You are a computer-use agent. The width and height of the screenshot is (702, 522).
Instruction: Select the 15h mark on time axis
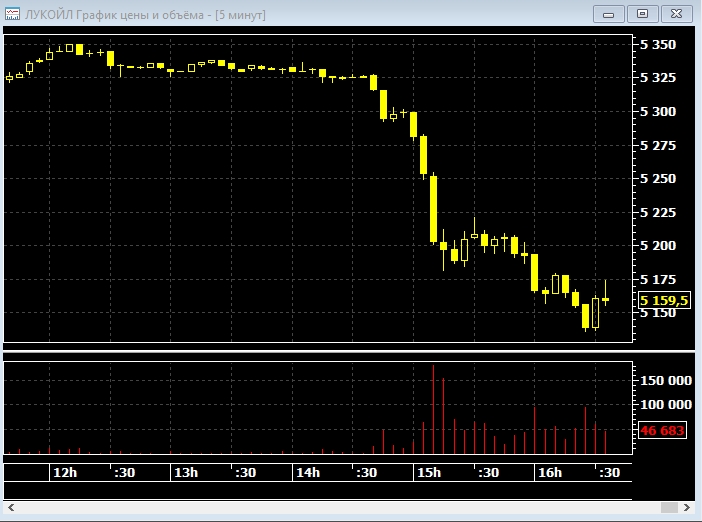428,472
